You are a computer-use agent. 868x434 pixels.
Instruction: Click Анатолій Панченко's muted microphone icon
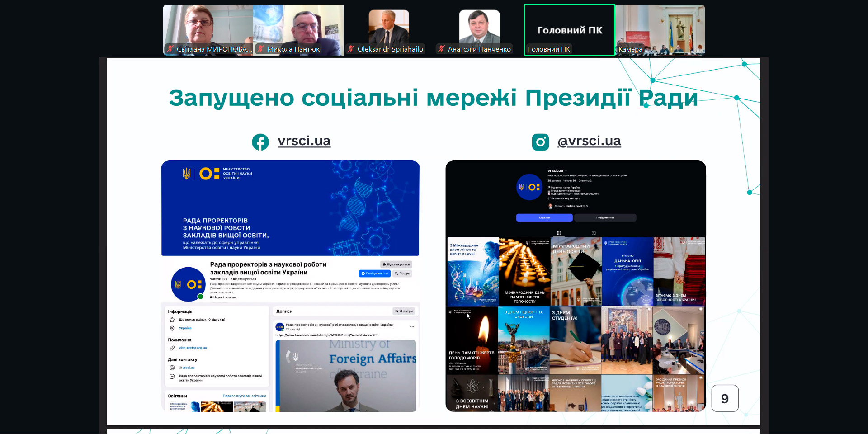coord(441,49)
